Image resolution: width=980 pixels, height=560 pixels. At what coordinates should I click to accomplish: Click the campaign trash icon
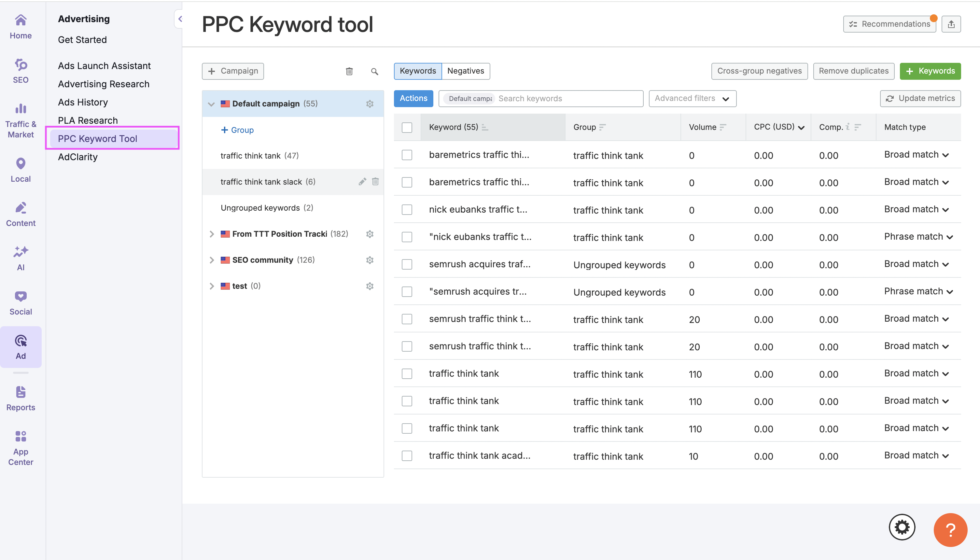tap(349, 71)
